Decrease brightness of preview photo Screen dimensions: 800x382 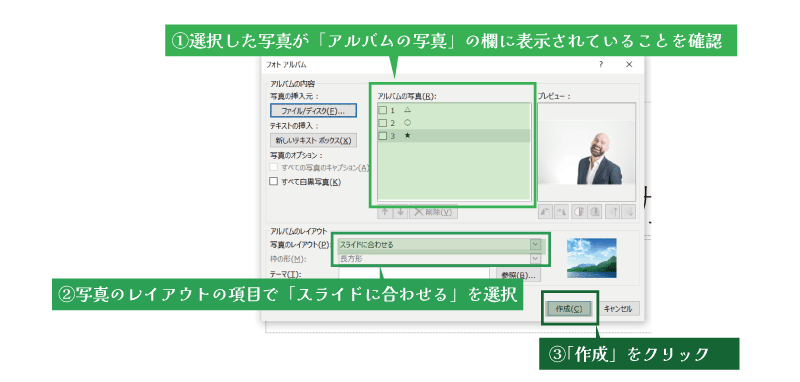click(x=628, y=212)
